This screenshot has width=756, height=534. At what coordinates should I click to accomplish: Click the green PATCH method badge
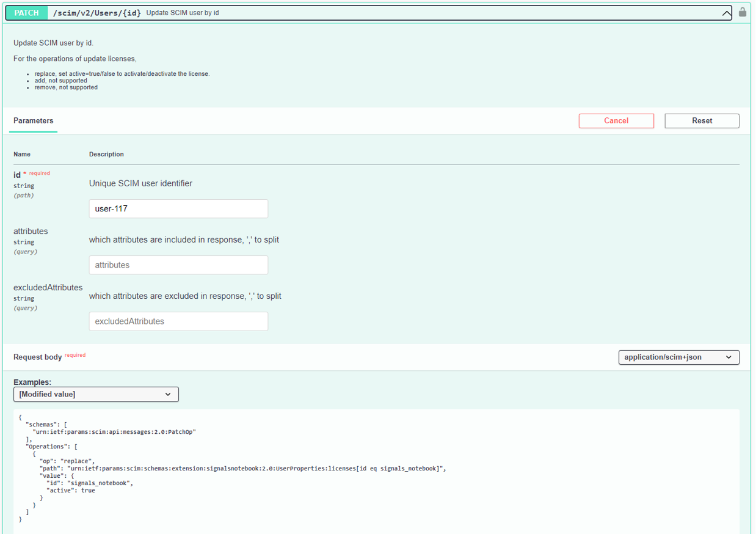point(26,13)
